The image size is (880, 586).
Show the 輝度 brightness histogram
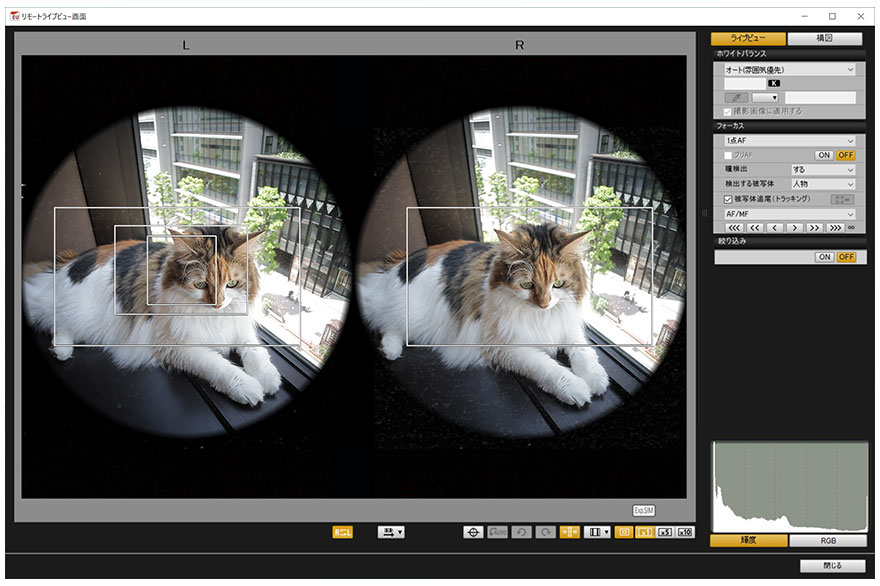[x=748, y=540]
